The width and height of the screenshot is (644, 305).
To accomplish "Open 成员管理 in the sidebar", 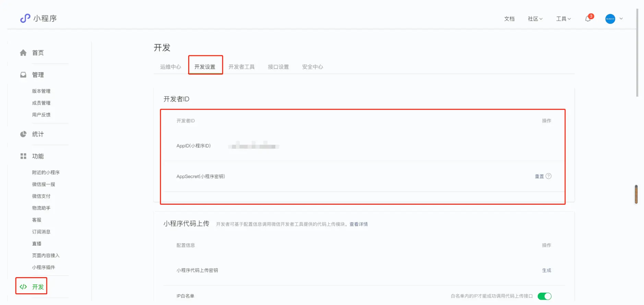I will point(41,103).
